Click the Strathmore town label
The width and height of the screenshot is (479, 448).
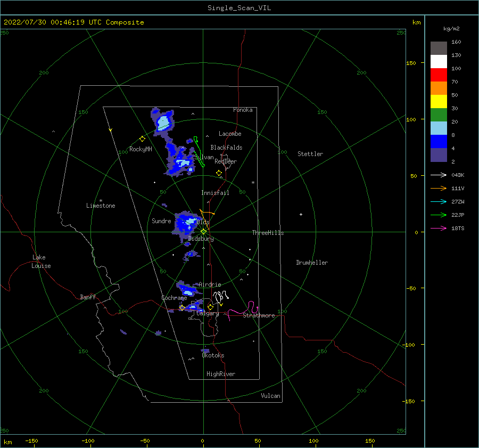coord(259,315)
